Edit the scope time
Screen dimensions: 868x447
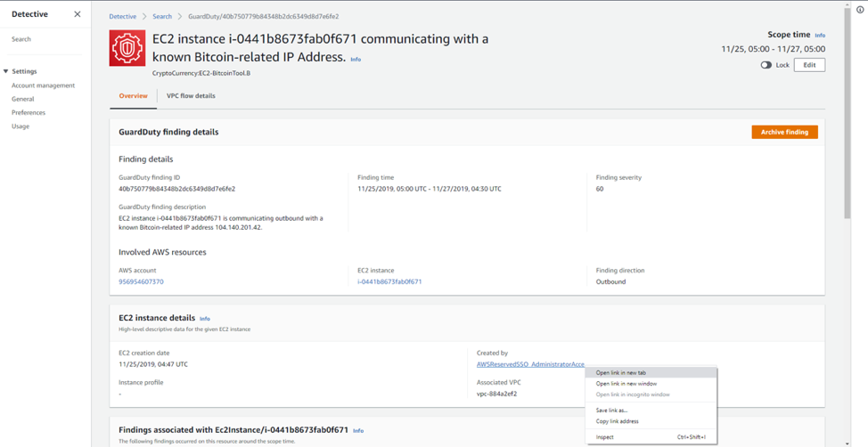click(809, 65)
